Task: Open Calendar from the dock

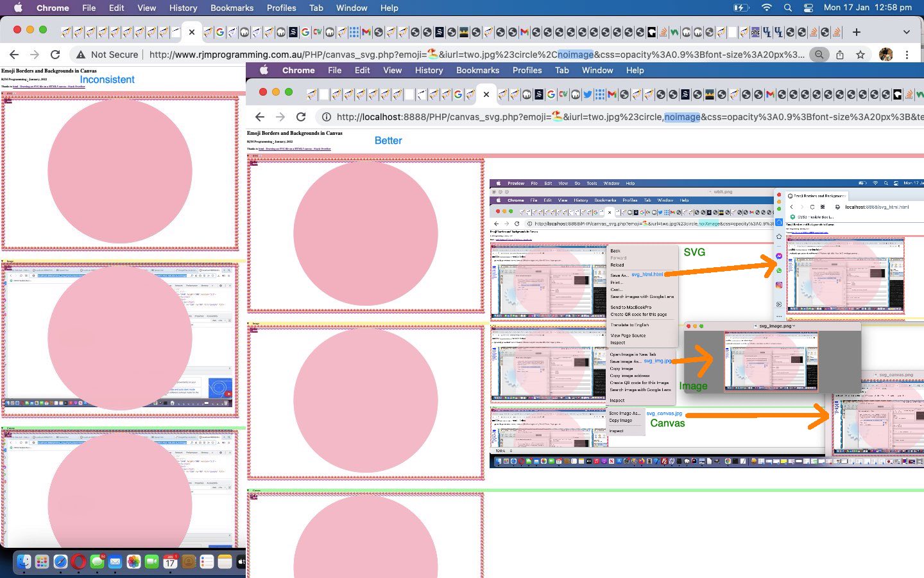Action: (x=170, y=562)
